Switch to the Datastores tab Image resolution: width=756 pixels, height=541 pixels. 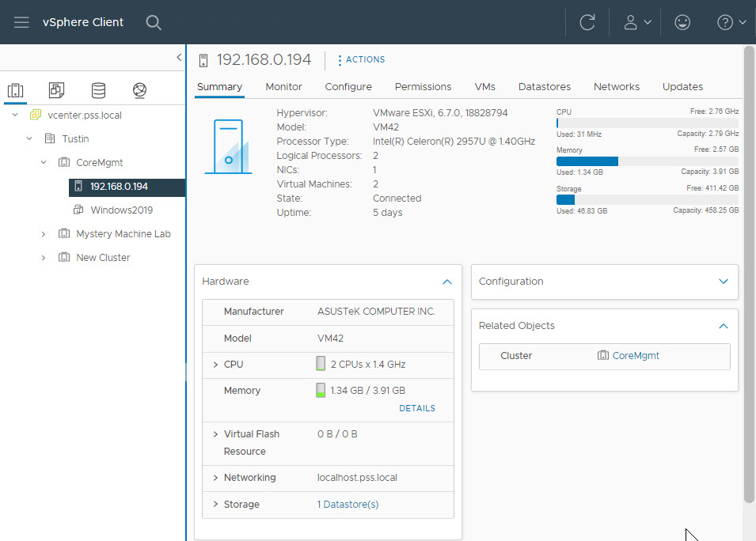click(545, 87)
